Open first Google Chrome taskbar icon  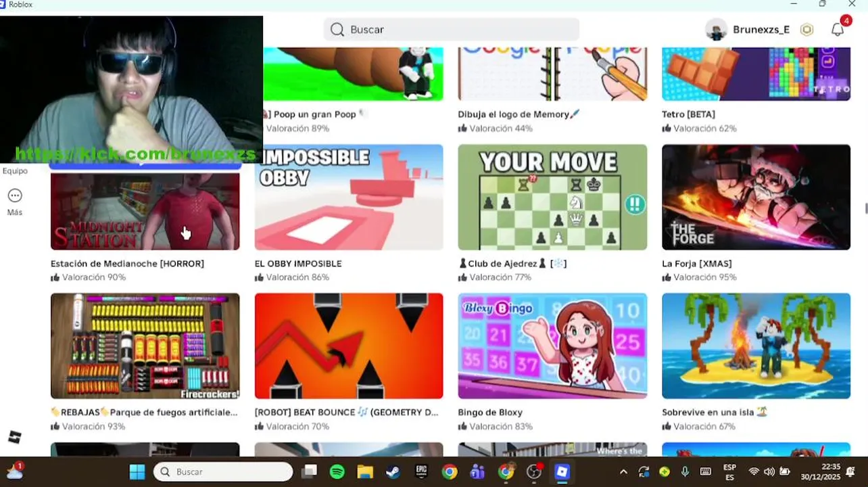(450, 471)
